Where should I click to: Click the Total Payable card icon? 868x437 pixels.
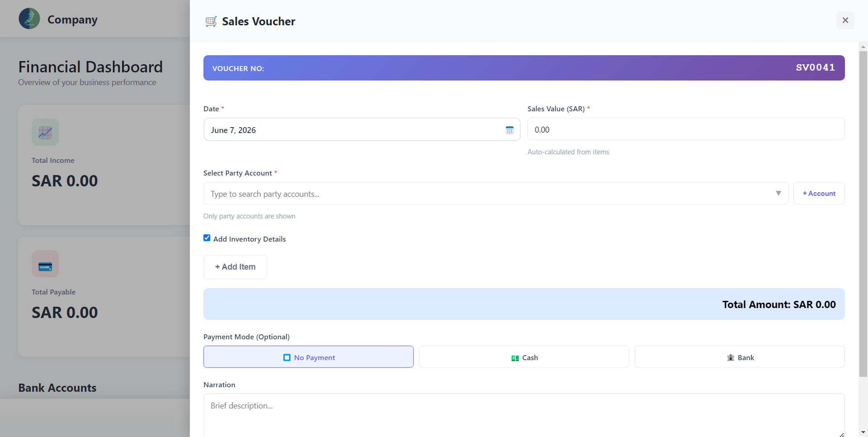[45, 264]
